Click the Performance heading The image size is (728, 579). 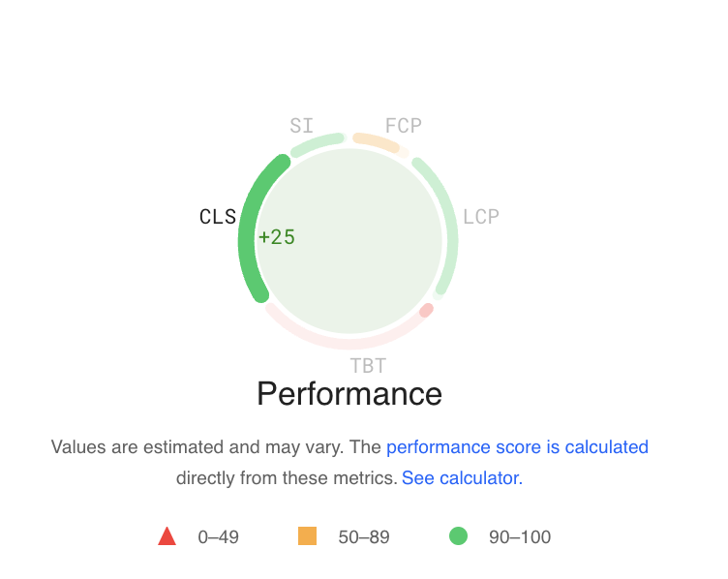click(349, 394)
